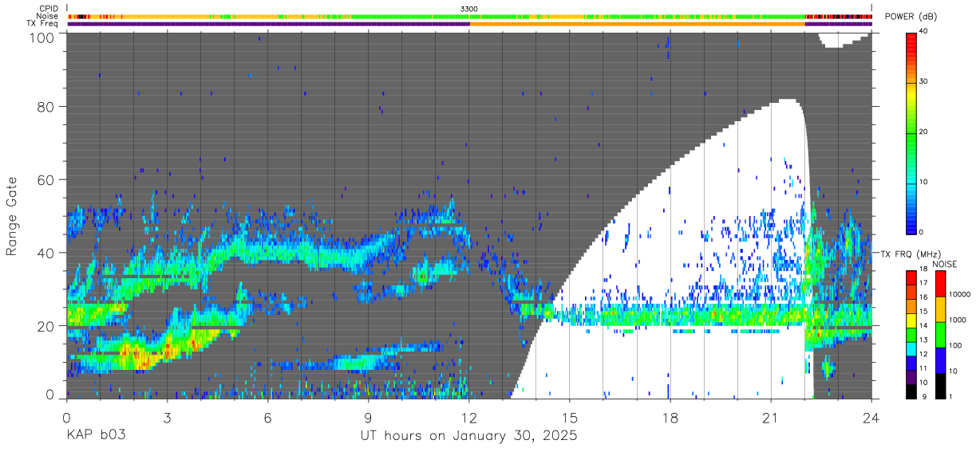Image resolution: width=980 pixels, height=452 pixels.
Task: Click the '30' label on the power colorbar
Action: 924,81
